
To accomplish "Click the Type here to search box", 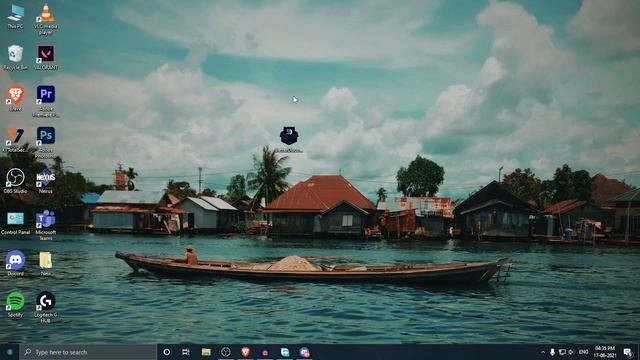I will pos(88,352).
